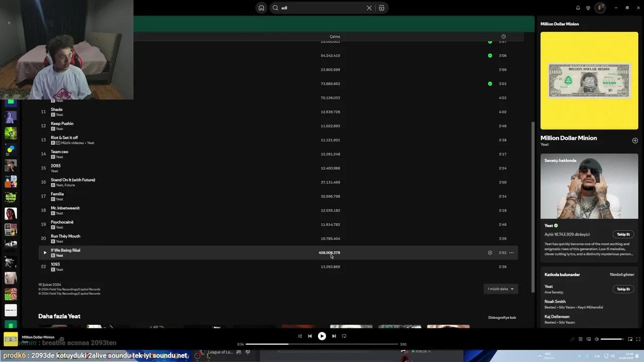
Task: Open Noah Smith in credits list
Action: [555, 302]
